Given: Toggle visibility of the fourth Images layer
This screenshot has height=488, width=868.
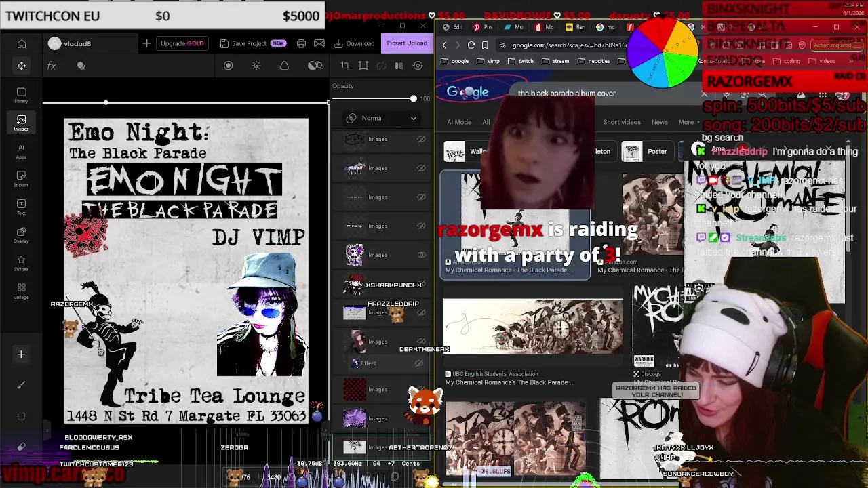Looking at the screenshot, I should point(421,226).
